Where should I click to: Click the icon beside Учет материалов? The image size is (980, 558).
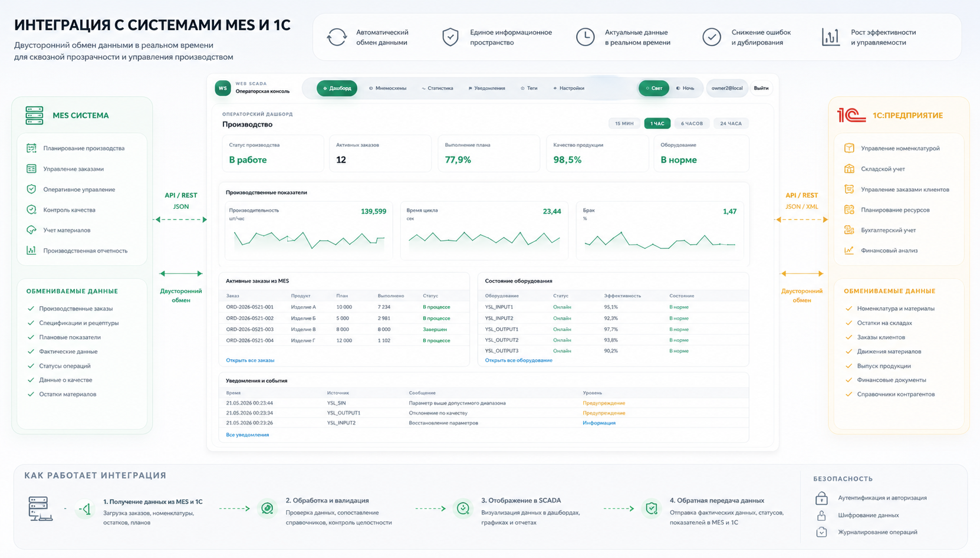31,230
